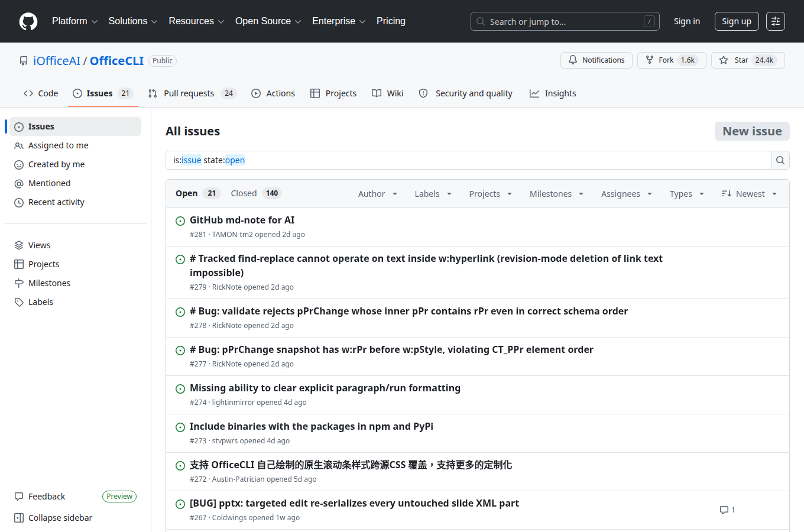Image resolution: width=804 pixels, height=532 pixels.
Task: Expand the Platform menu
Action: [x=74, y=21]
